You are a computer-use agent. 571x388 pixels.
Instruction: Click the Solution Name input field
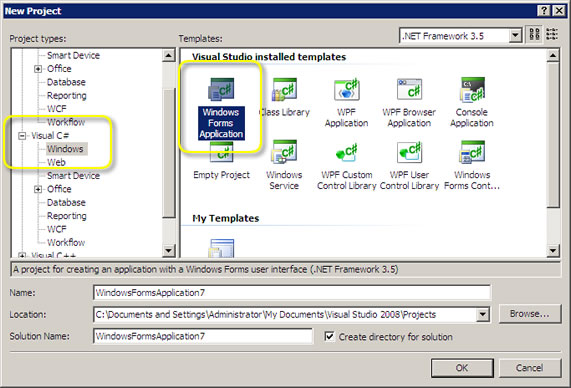203,336
